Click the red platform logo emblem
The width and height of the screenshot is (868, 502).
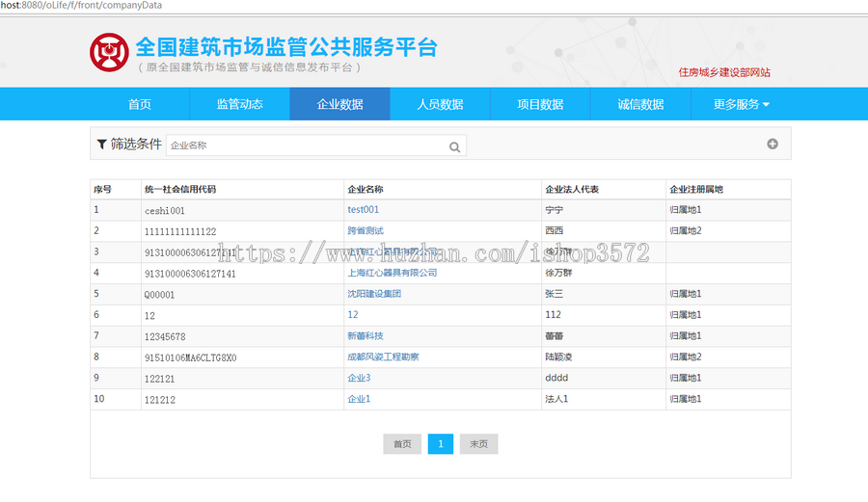tap(109, 53)
